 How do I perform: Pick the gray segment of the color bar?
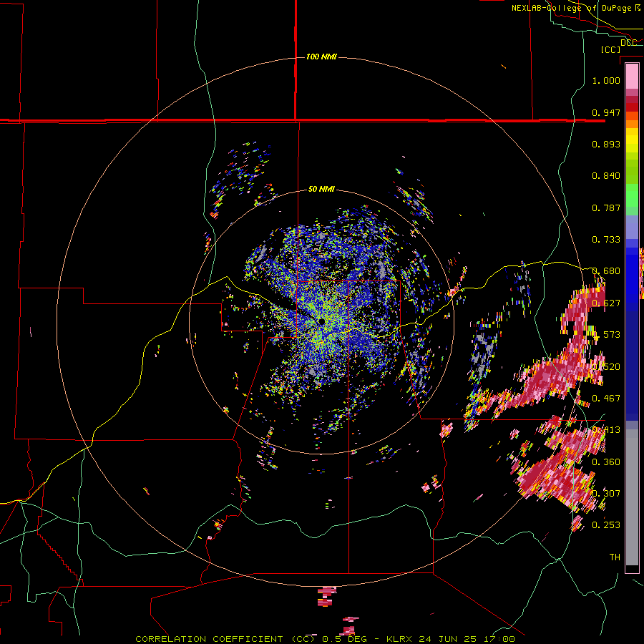(632, 497)
